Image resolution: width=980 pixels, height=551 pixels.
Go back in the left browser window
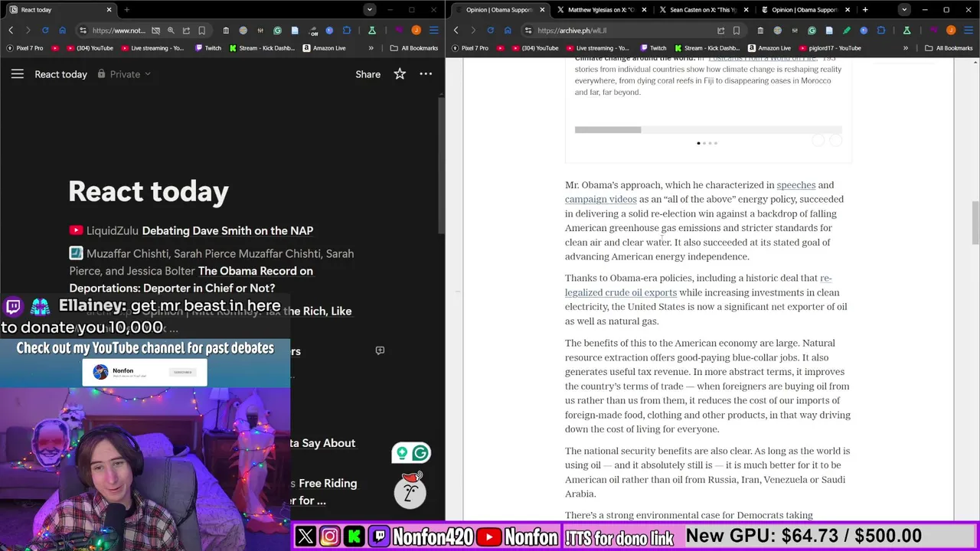11,31
